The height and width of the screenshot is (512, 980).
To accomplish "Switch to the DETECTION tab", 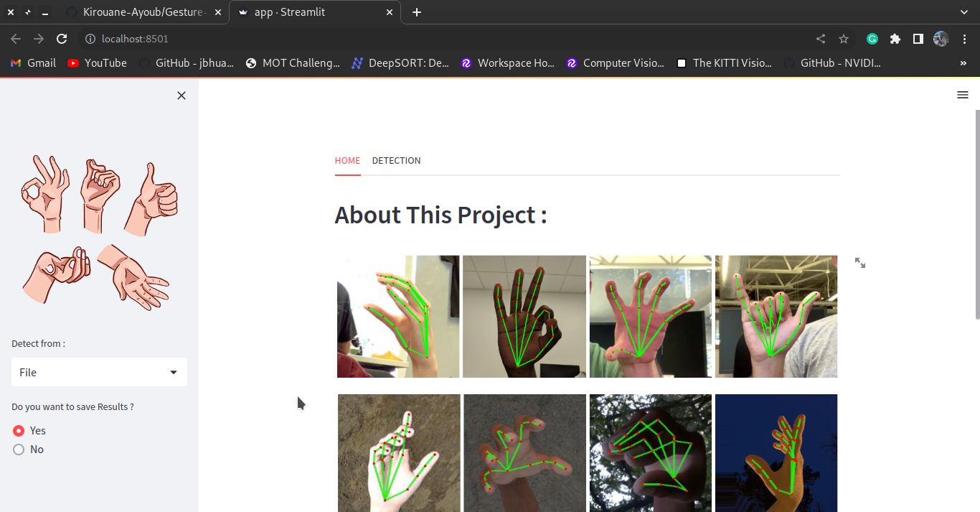I will coord(396,160).
